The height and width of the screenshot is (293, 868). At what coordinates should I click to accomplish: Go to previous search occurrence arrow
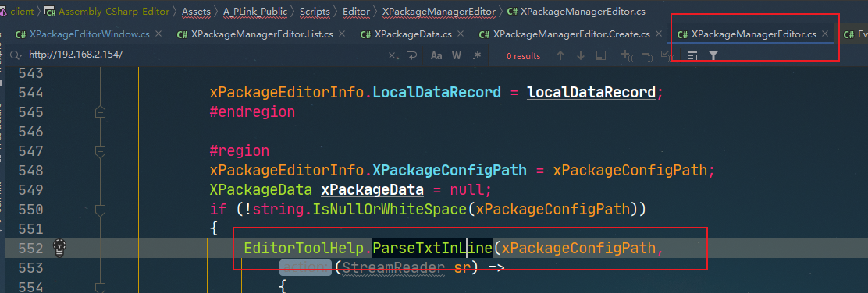coord(560,56)
